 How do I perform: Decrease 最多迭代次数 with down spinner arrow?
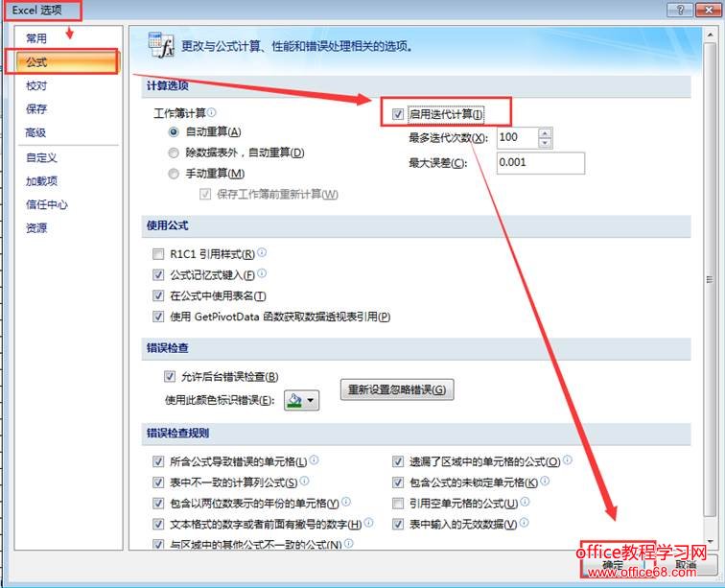[x=545, y=143]
